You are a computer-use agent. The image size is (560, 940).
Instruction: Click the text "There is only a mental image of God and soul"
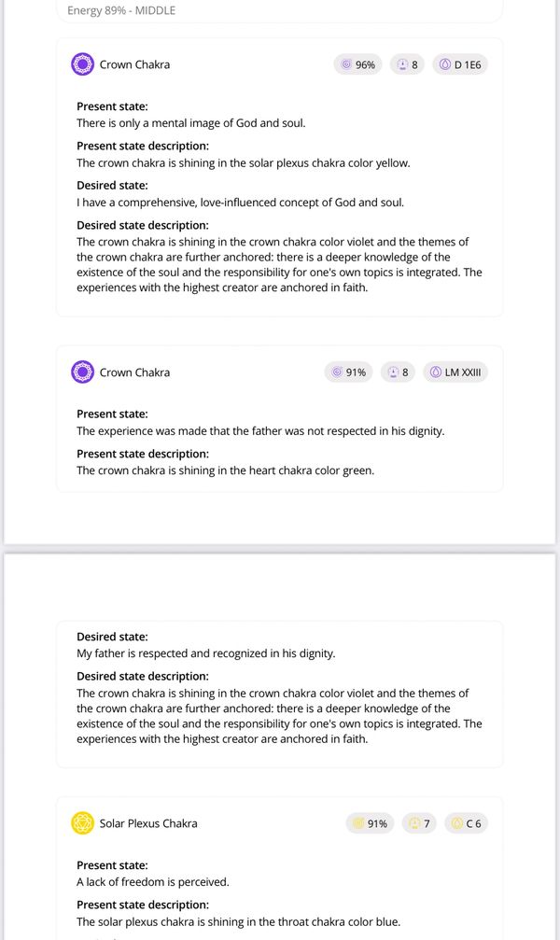point(190,123)
